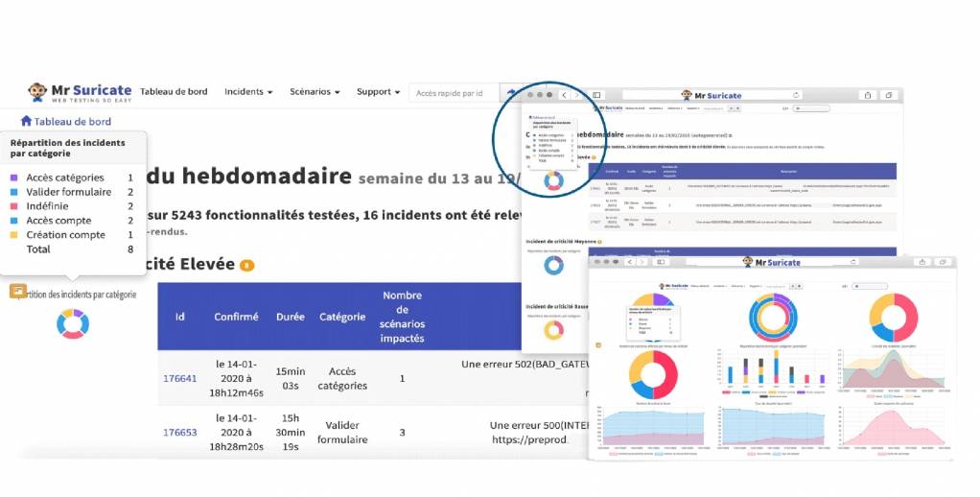Click the home icon beside Tableau de bord breadcrumb
The width and height of the screenshot is (980, 497).
click(26, 122)
